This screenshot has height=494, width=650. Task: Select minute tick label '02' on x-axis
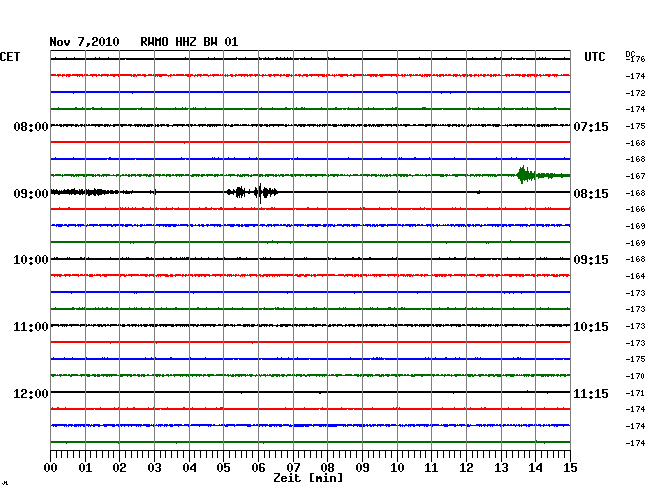pos(119,468)
